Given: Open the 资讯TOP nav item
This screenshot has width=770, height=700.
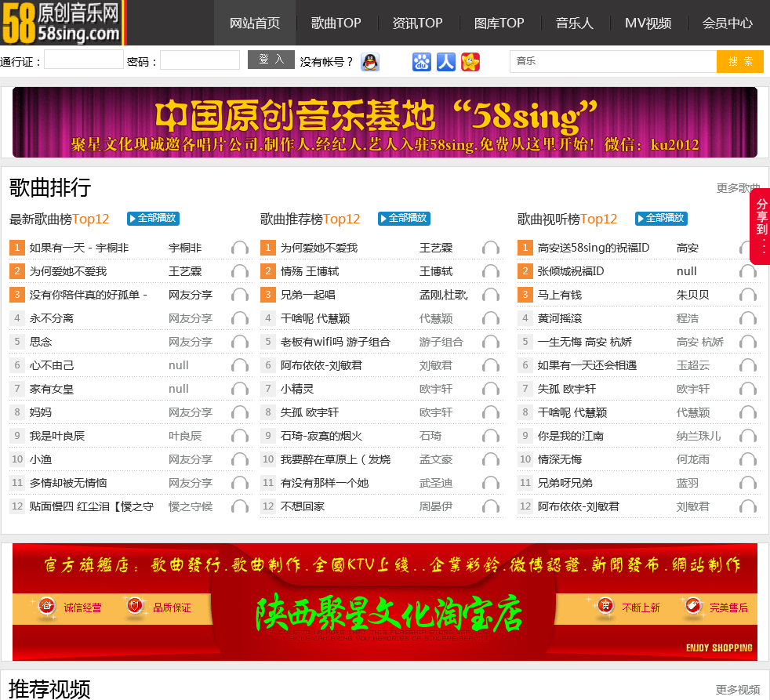Looking at the screenshot, I should click(x=417, y=23).
